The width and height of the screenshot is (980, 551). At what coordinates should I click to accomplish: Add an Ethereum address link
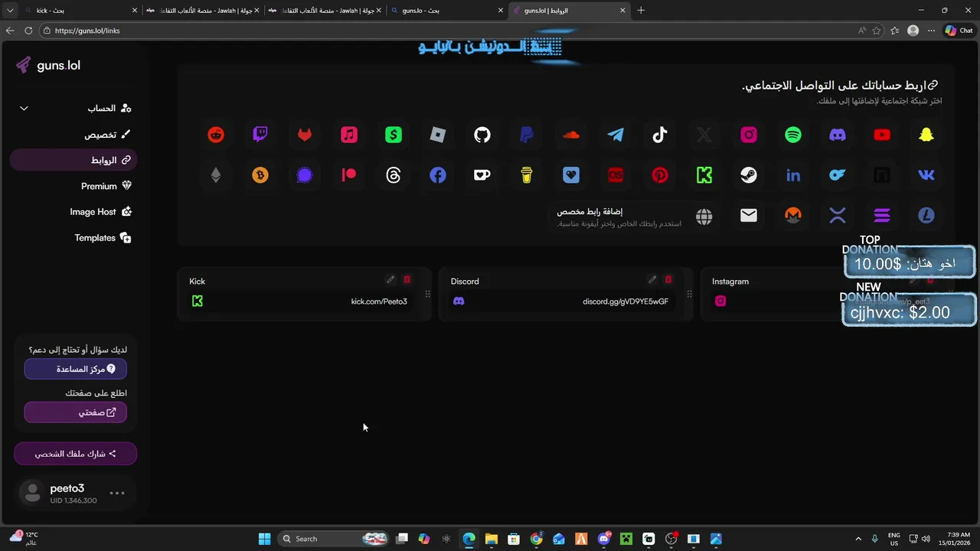point(216,175)
